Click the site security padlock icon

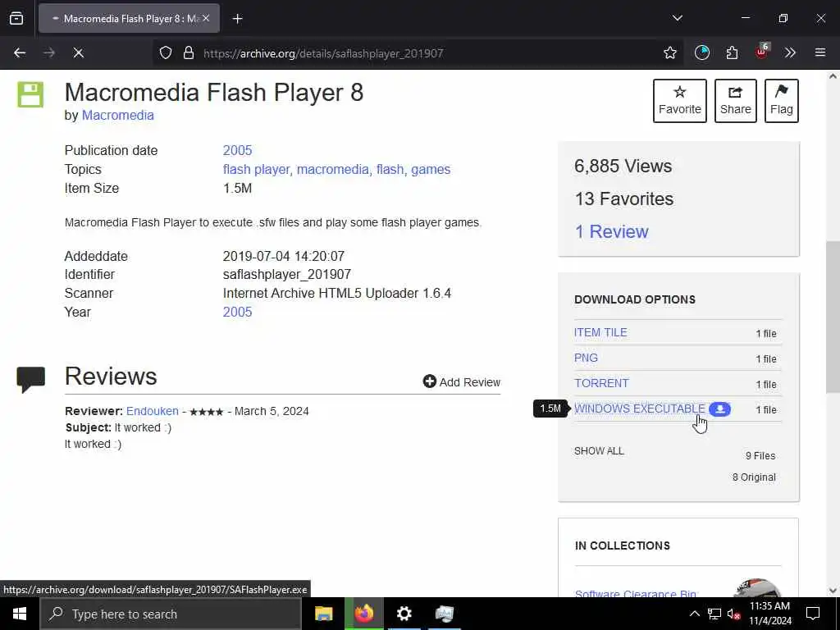(x=188, y=53)
